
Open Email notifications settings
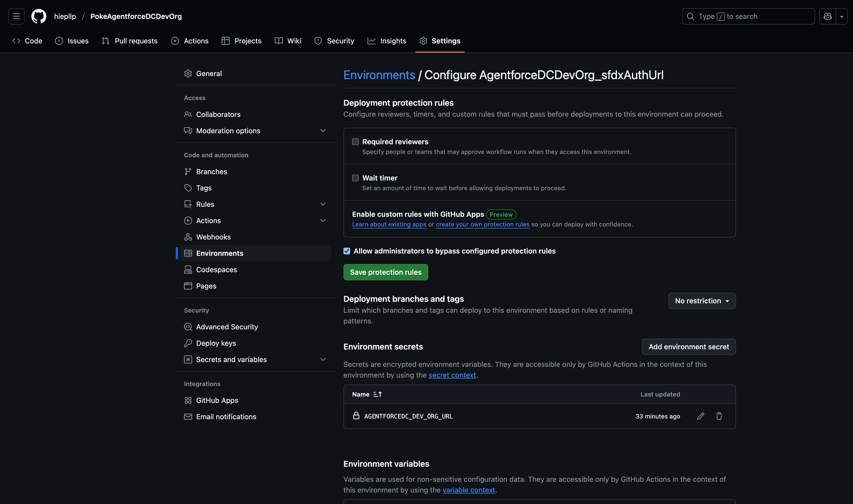tap(226, 416)
